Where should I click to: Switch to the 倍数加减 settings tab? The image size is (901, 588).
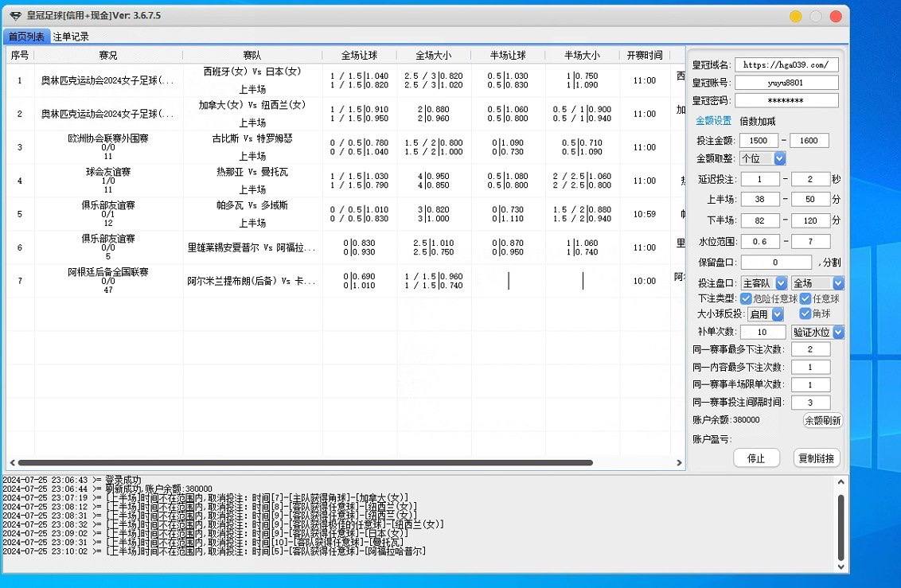pos(757,122)
